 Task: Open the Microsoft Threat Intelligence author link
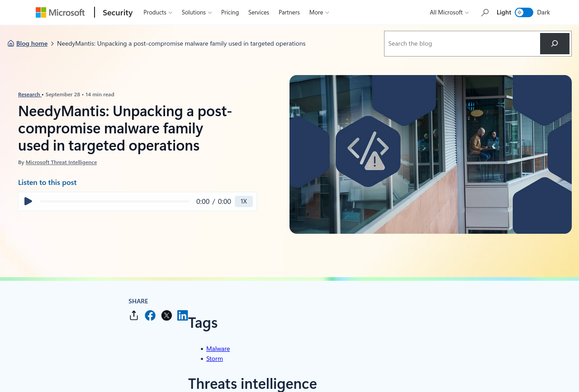click(x=61, y=162)
